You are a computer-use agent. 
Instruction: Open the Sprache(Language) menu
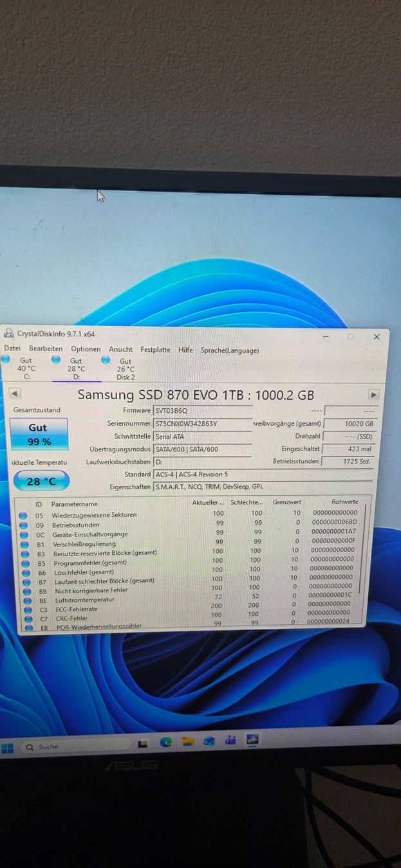point(230,350)
